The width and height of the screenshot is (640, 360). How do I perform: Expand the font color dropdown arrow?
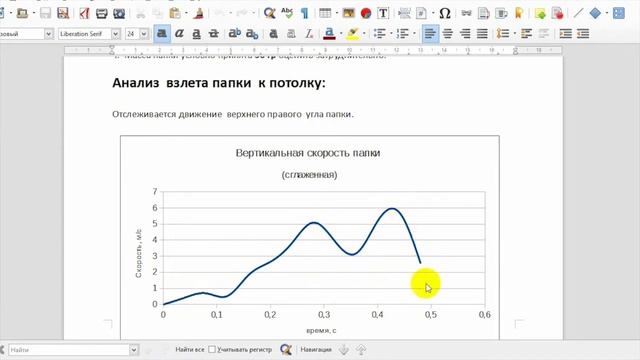tap(341, 33)
